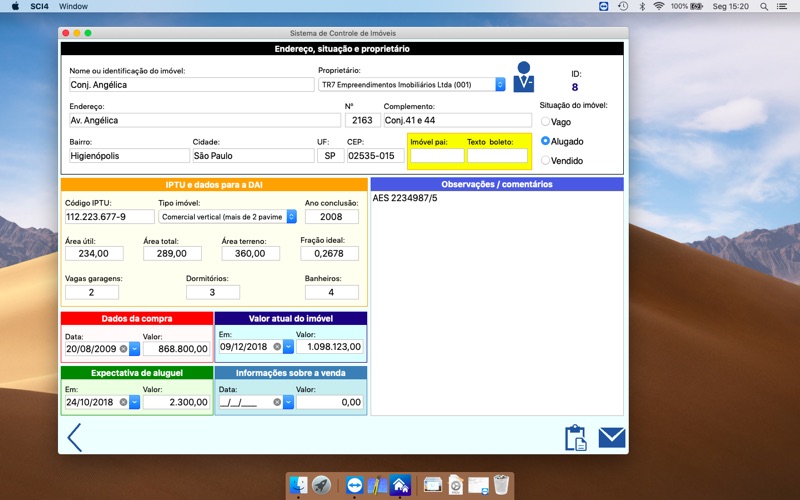
Task: Click the Imóvel pai field
Action: [437, 156]
